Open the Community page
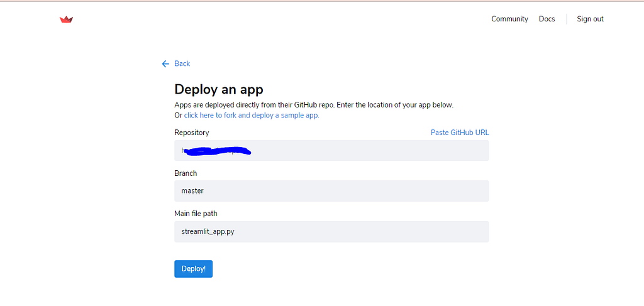This screenshot has height=306, width=644. click(509, 19)
